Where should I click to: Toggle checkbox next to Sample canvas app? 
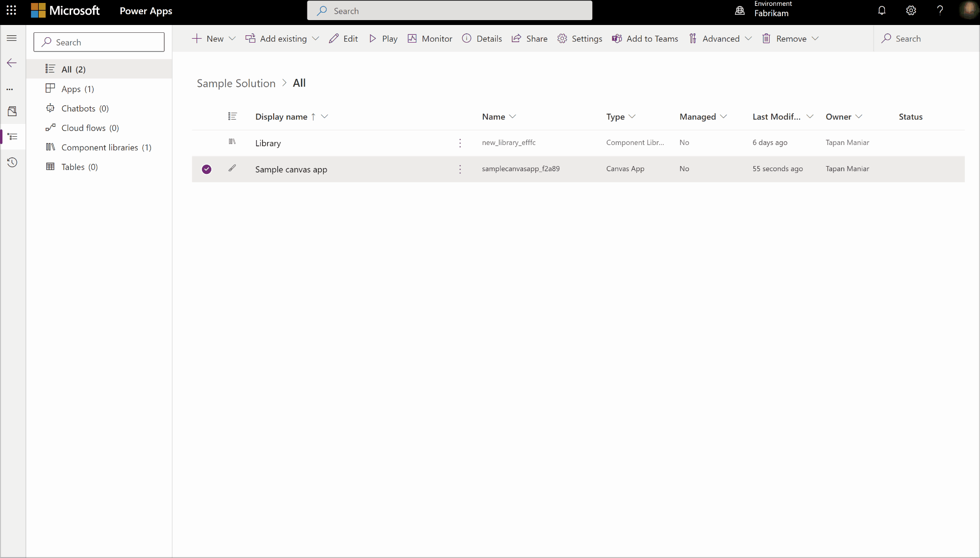click(x=206, y=169)
